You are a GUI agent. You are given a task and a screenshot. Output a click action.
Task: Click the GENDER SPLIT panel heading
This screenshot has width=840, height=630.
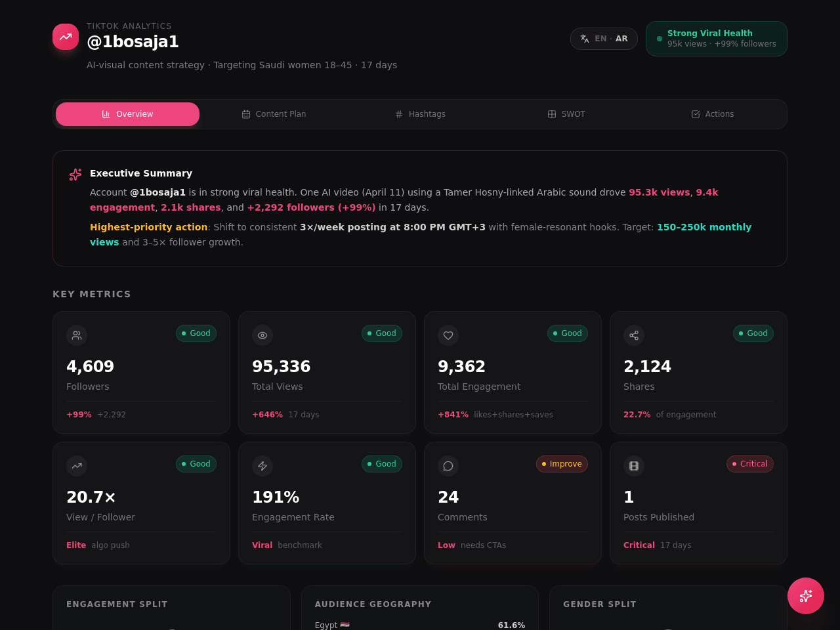(600, 604)
